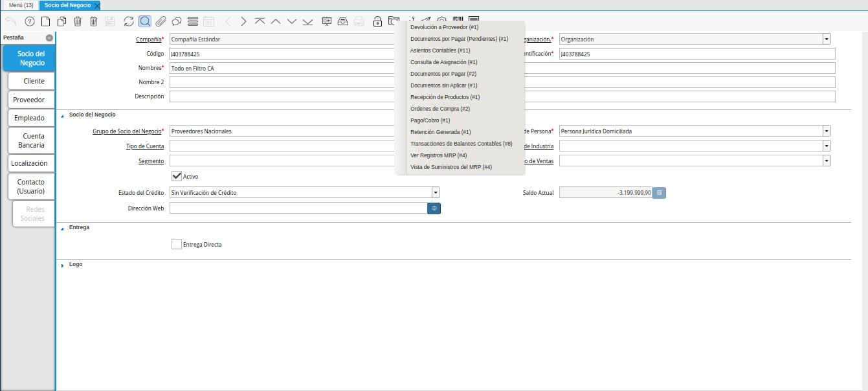The width and height of the screenshot is (868, 391).
Task: Click the calculator button beside Saldo Actual
Action: pos(658,192)
